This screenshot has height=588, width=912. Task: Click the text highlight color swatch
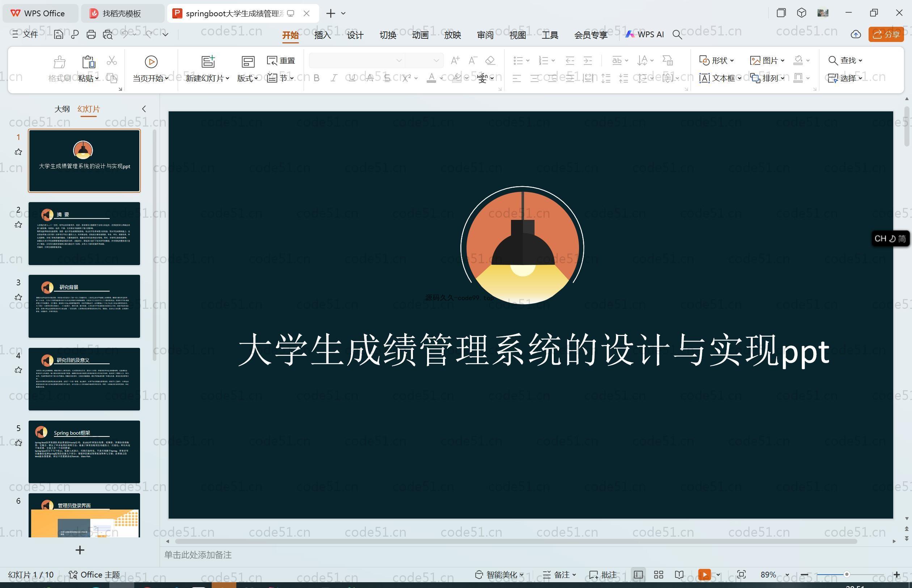coord(456,78)
